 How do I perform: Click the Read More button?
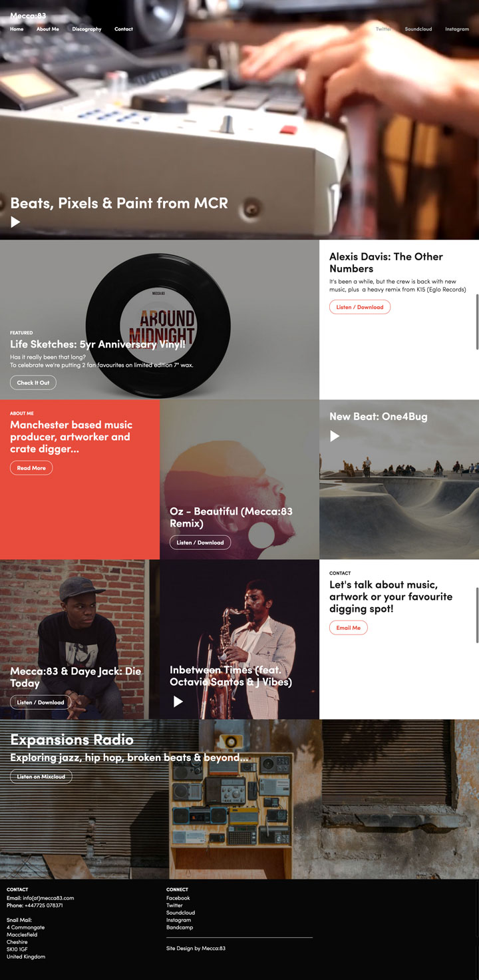pos(31,468)
